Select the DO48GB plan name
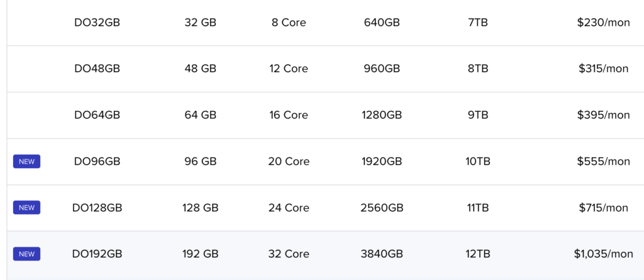The height and width of the screenshot is (280, 644). pyautogui.click(x=97, y=68)
